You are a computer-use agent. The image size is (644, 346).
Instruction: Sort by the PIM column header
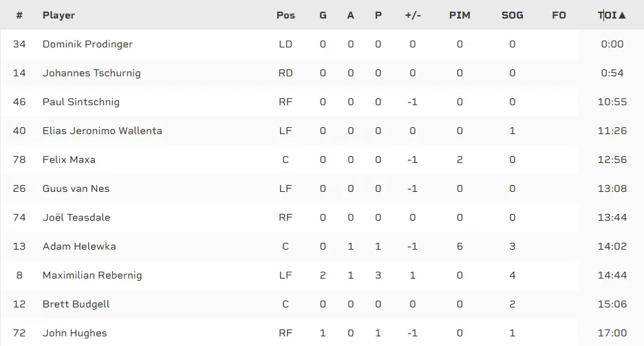coord(460,15)
